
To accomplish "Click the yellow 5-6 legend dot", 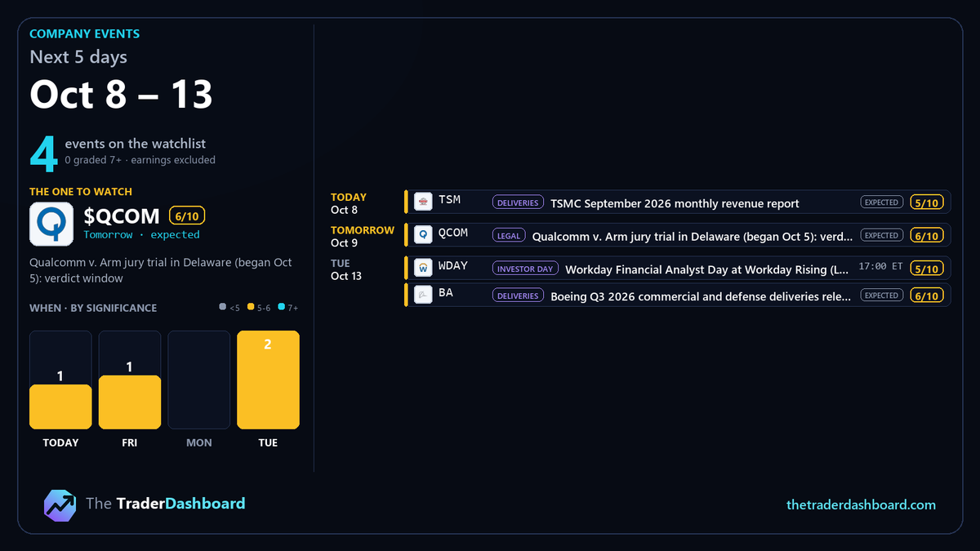I will [252, 308].
